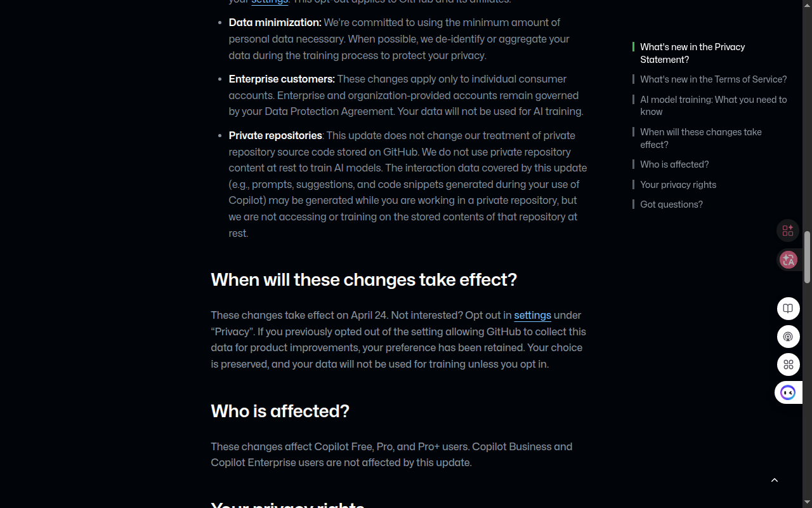Open "Your privacy rights" contents link
The image size is (812, 508).
click(678, 185)
